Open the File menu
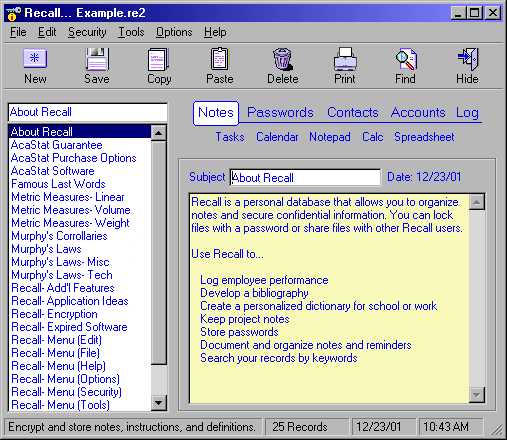Image resolution: width=507 pixels, height=440 pixels. tap(18, 32)
